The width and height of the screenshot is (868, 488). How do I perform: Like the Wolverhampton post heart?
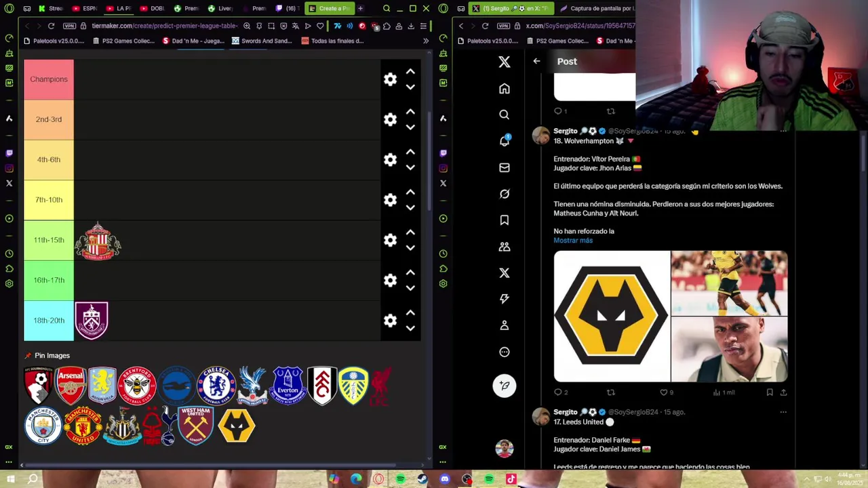(x=664, y=392)
